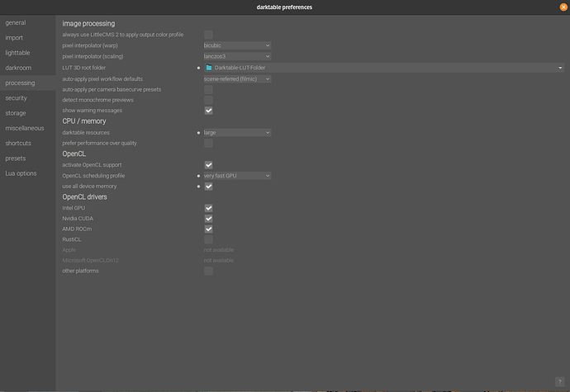Show presets preferences tab

(27, 158)
